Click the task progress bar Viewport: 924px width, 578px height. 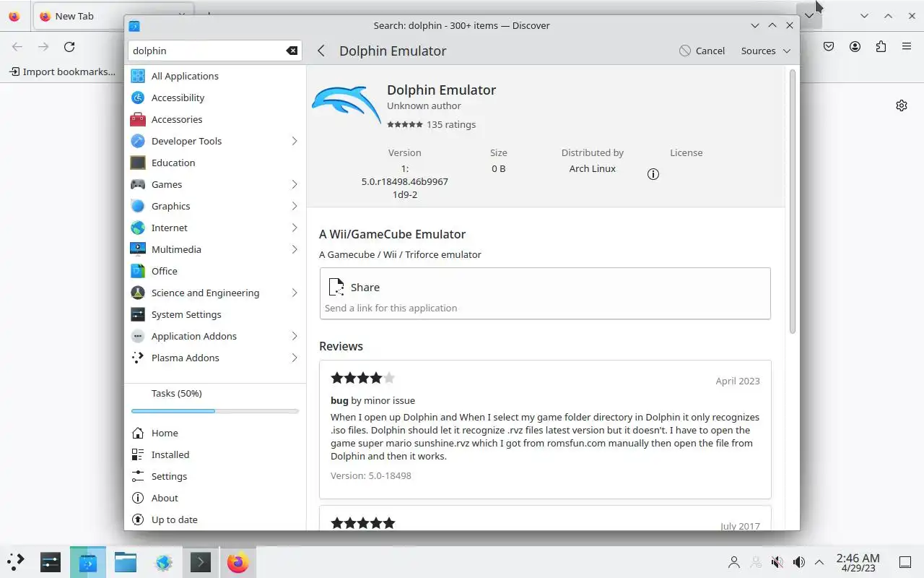(x=215, y=411)
